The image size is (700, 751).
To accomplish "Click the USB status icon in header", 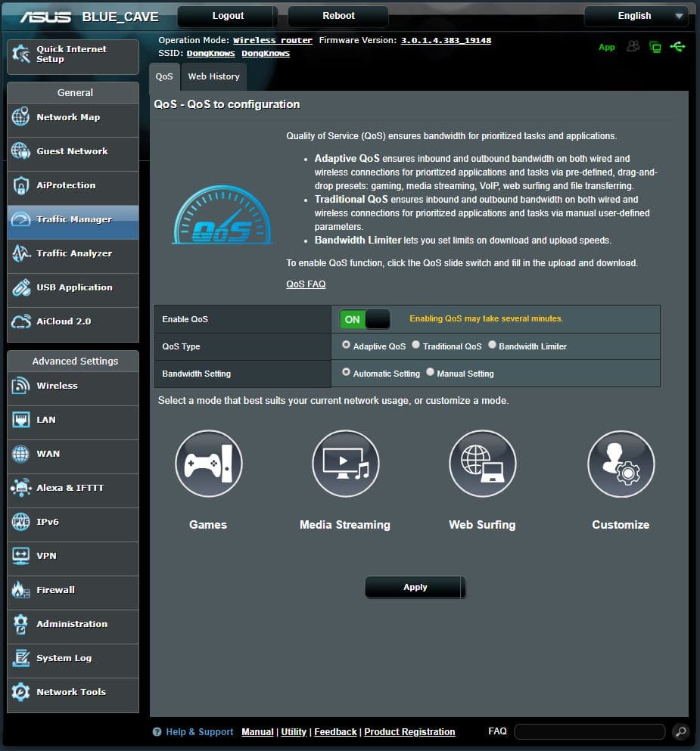I will pos(677,47).
